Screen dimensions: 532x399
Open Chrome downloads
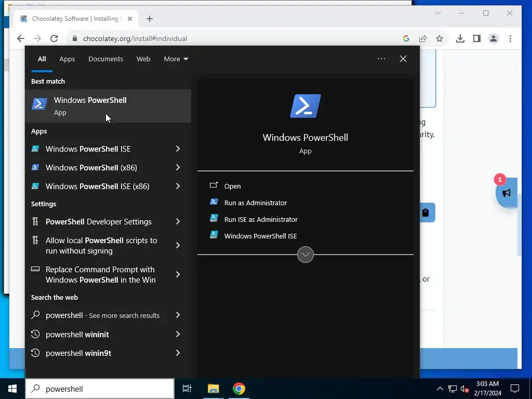(x=460, y=38)
